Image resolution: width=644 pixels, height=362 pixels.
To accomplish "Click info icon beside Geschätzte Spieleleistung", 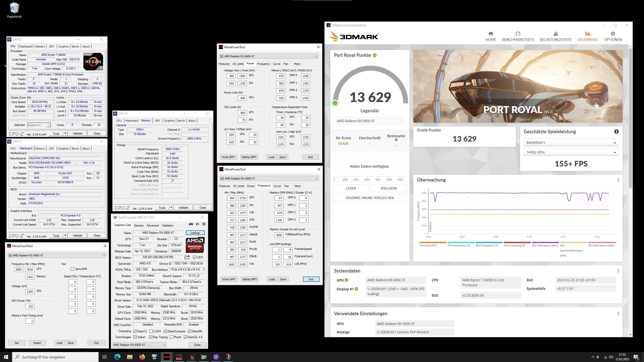I will (x=616, y=131).
